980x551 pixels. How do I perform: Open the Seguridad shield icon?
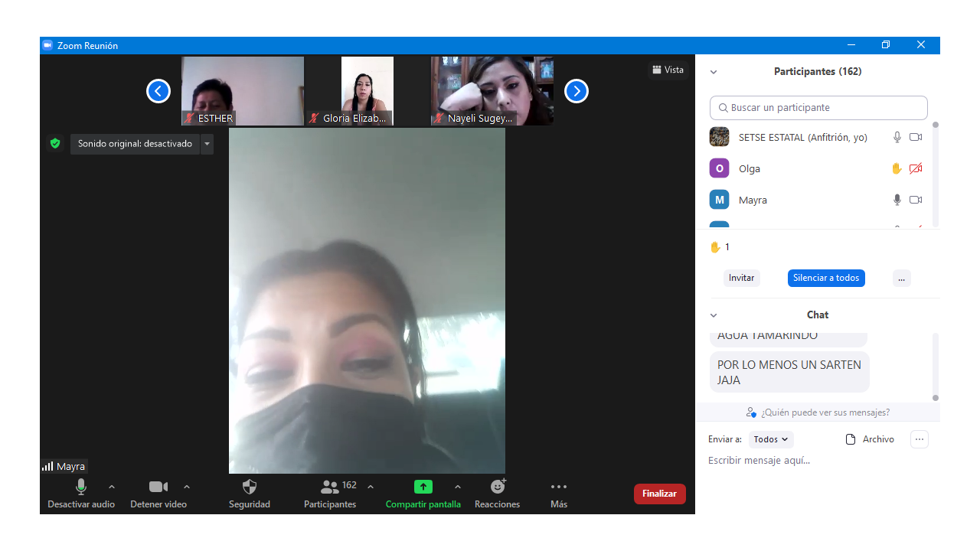click(x=250, y=487)
